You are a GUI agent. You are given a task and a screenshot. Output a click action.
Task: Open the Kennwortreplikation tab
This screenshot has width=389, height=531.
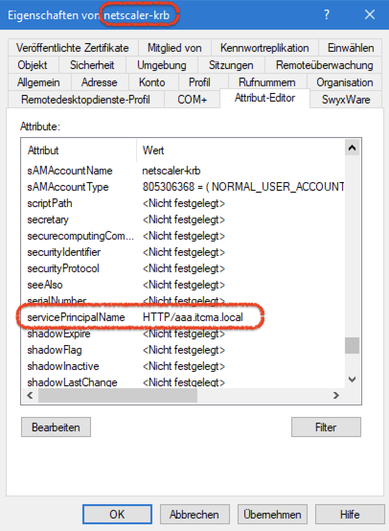click(x=264, y=48)
